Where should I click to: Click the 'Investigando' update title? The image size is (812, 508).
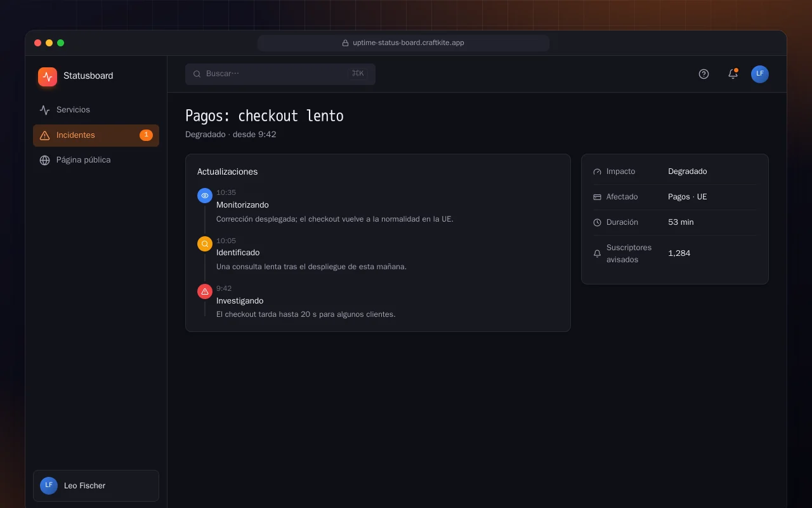240,301
